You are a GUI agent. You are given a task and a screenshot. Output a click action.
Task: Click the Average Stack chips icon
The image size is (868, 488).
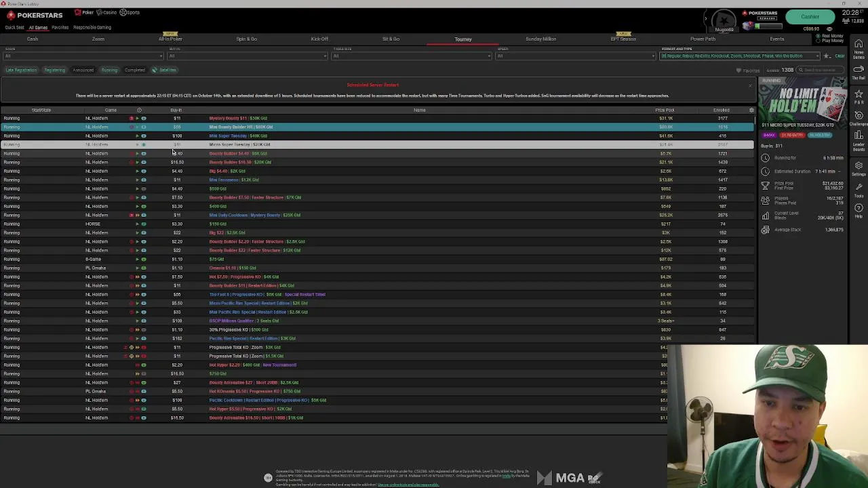point(765,230)
